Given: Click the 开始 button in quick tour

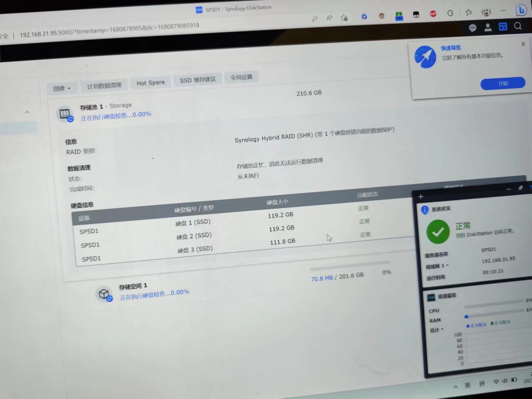Looking at the screenshot, I should [503, 84].
